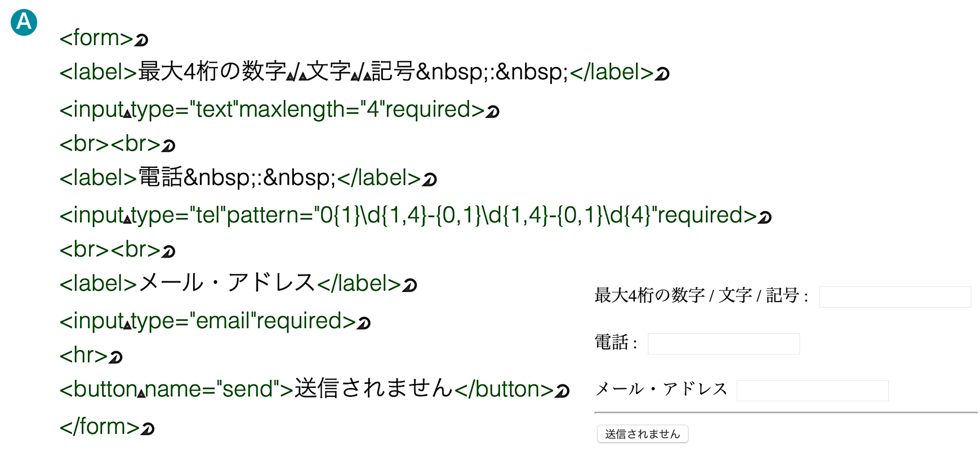Image resolution: width=980 pixels, height=451 pixels.
Task: Click return symbol after tel pattern line
Action: [764, 217]
